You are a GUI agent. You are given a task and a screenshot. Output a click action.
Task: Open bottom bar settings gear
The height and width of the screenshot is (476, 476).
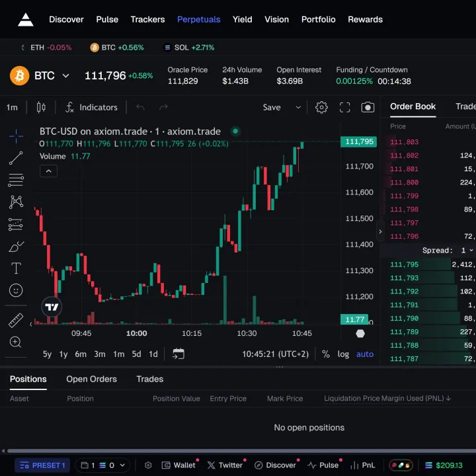148,465
